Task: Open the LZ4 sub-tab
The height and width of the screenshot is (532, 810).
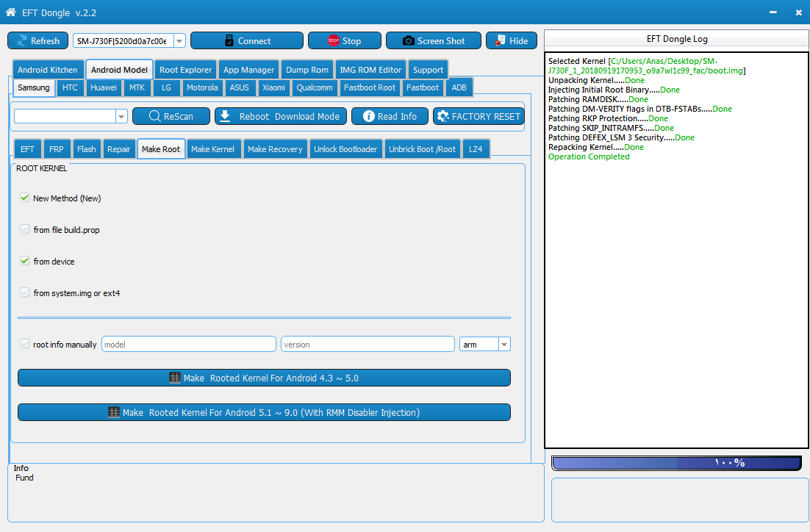Action: click(476, 148)
